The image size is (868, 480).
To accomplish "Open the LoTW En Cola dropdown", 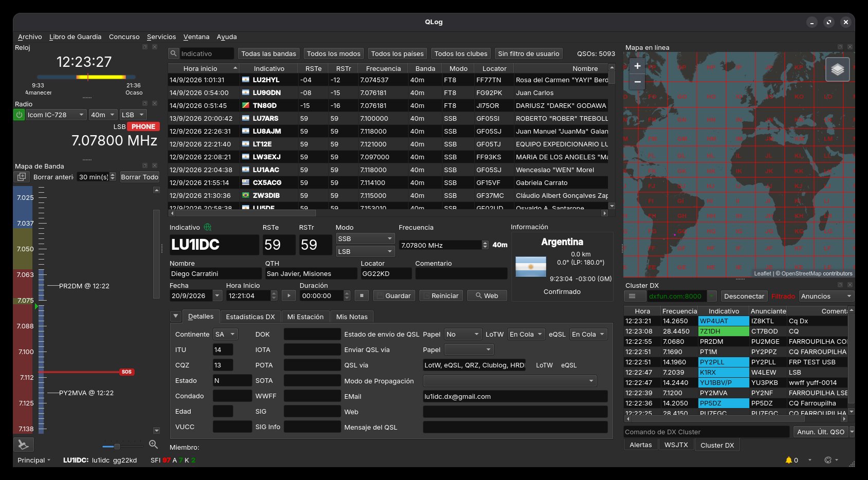I will point(526,334).
